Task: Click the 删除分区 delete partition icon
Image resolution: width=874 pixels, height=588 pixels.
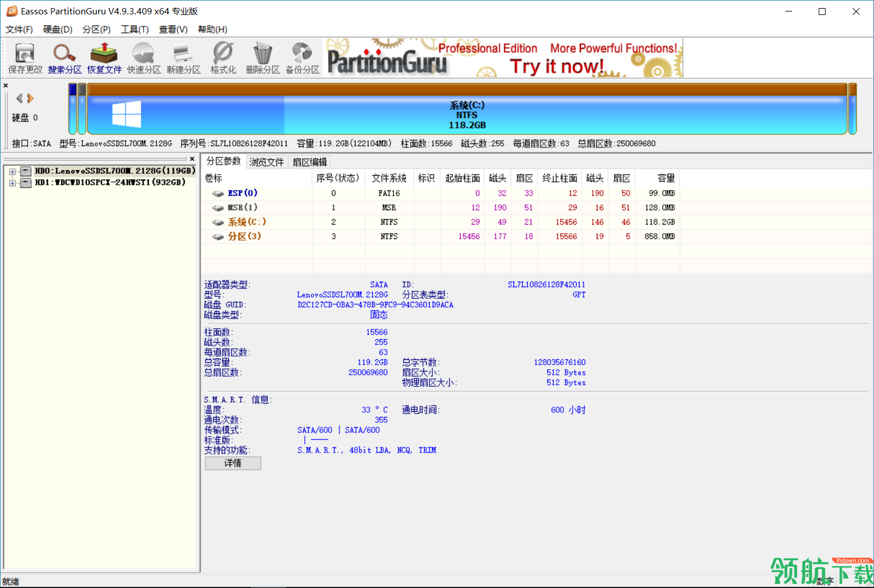Action: point(263,59)
